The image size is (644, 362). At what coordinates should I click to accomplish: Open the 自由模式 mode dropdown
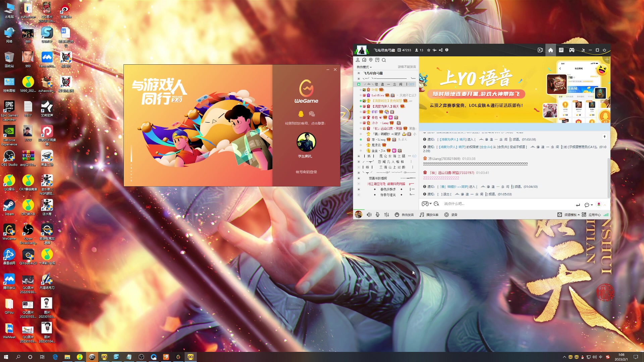tap(364, 67)
